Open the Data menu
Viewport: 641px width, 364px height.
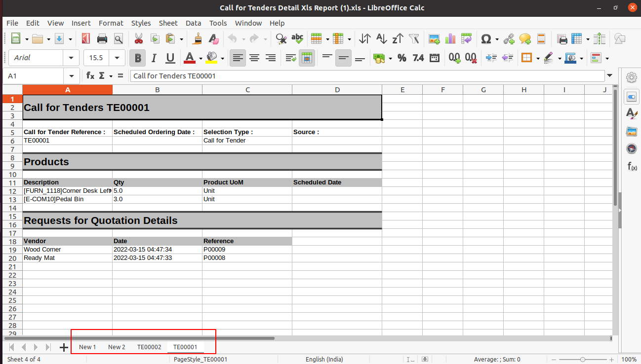(194, 23)
